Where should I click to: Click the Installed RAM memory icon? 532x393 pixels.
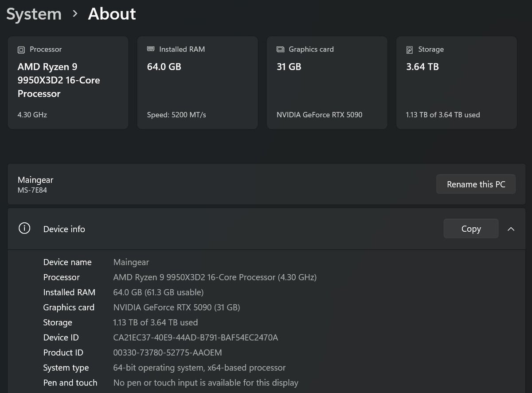(151, 49)
